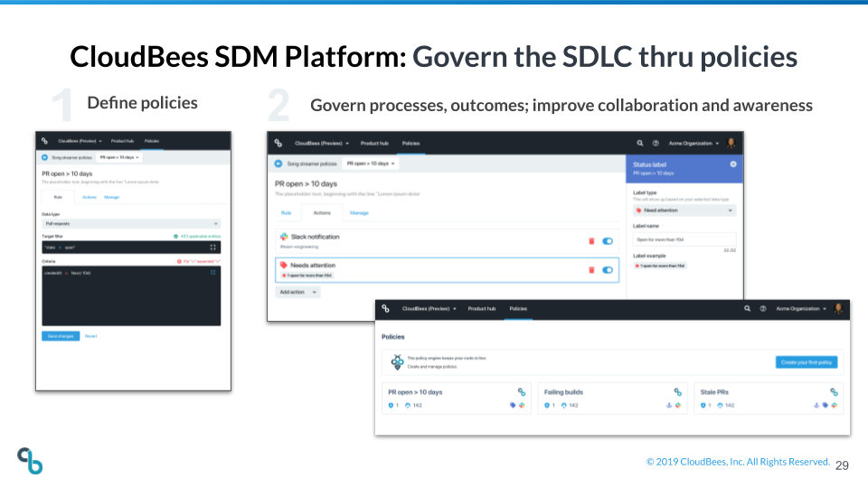Expand the Need attention label type dropdown
The image size is (868, 488).
pyautogui.click(x=684, y=211)
